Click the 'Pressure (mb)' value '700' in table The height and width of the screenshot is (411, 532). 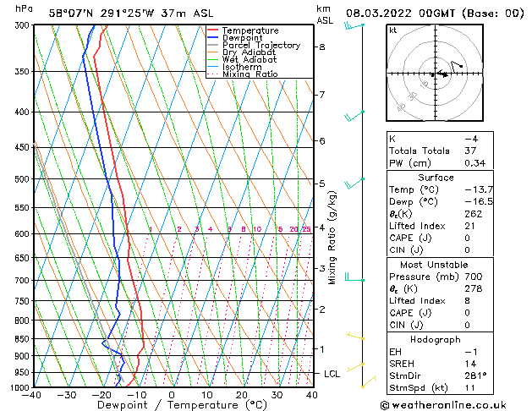tap(474, 277)
